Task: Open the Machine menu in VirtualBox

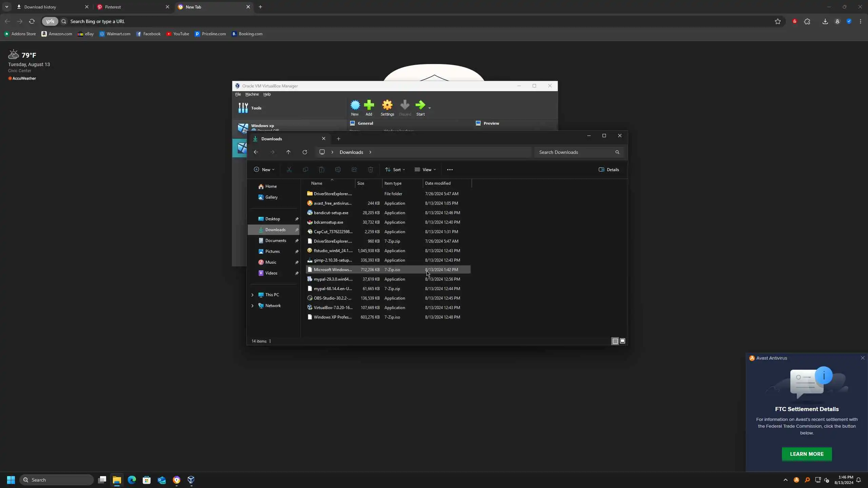Action: [252, 94]
